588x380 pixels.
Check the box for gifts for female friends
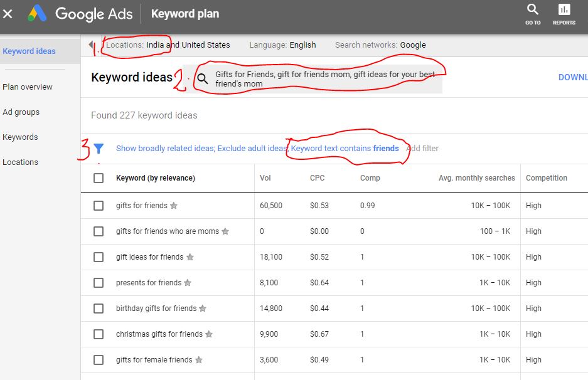[99, 360]
